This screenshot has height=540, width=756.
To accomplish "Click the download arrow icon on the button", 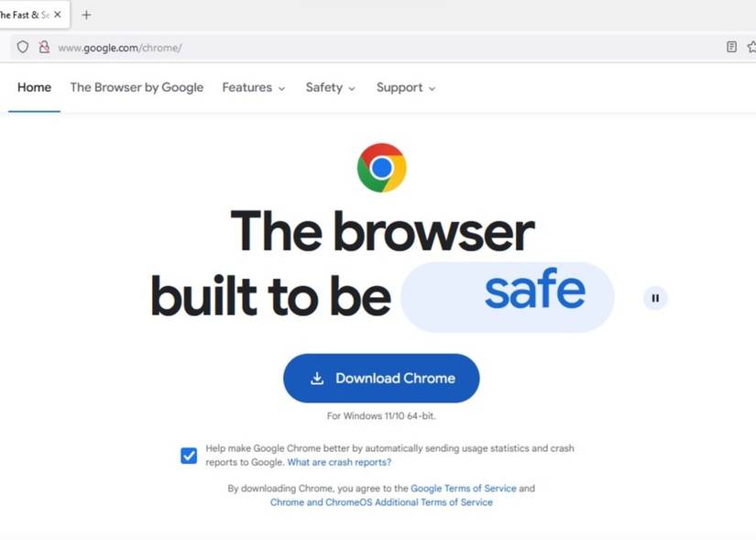I will click(x=317, y=379).
